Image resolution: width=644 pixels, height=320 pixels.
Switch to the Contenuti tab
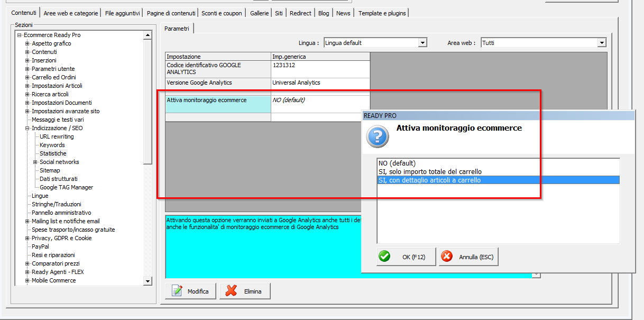tap(24, 13)
